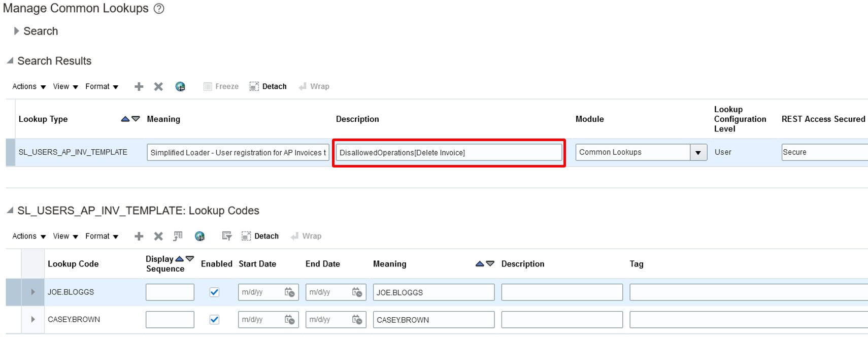Viewport: 868px width, 337px height.
Task: Collapse the Search Results section
Action: 10,60
